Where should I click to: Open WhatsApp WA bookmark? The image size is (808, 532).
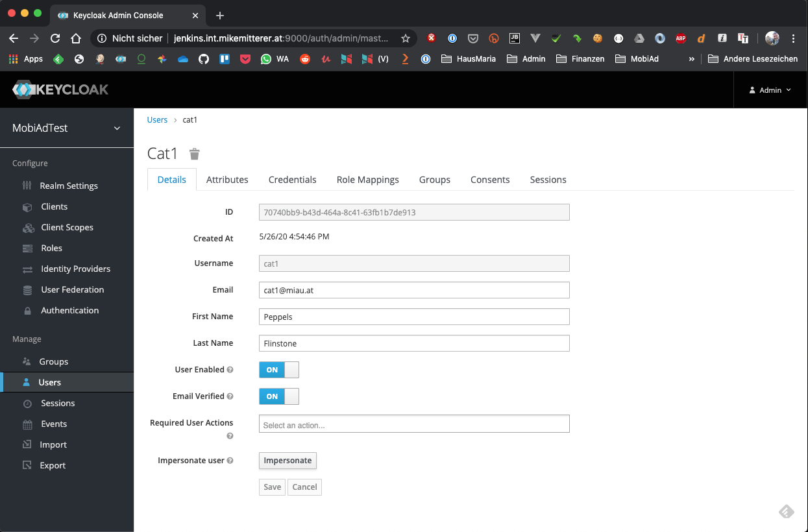[x=275, y=58]
